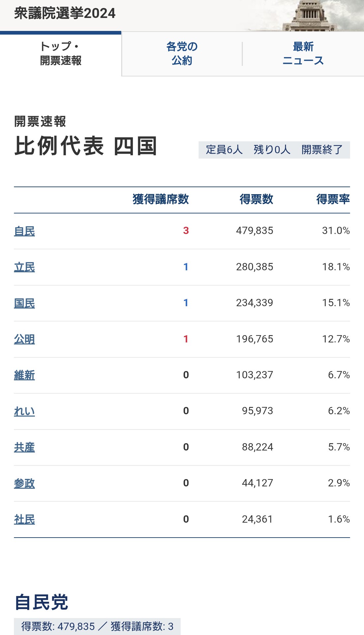Switch to トップ・開票速報 tab

click(61, 54)
